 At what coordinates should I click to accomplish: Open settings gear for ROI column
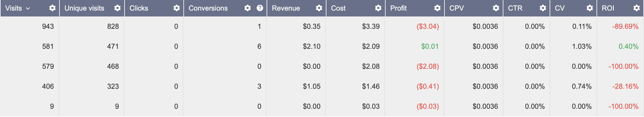tap(637, 8)
